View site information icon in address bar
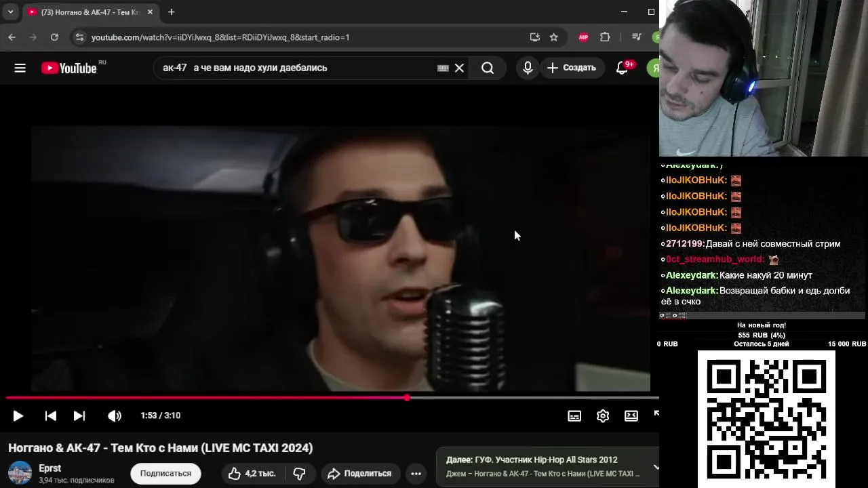The height and width of the screenshot is (488, 868). [79, 37]
